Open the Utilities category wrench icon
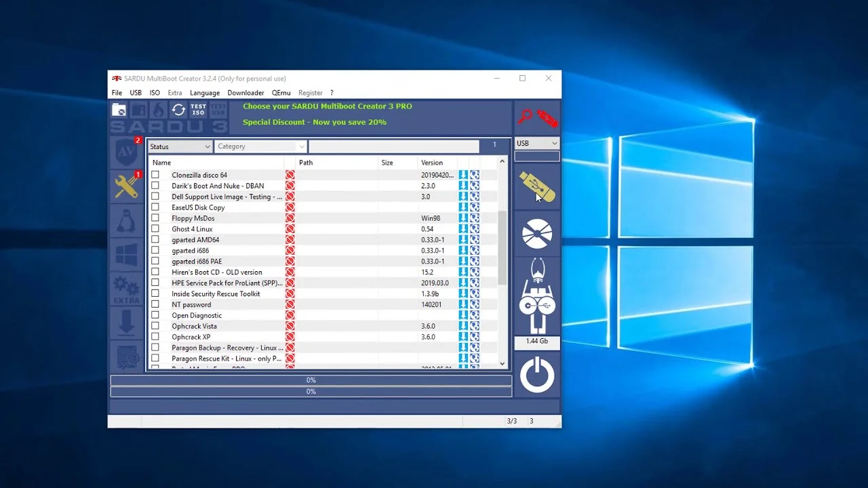Viewport: 868px width, 488px height. click(x=126, y=186)
